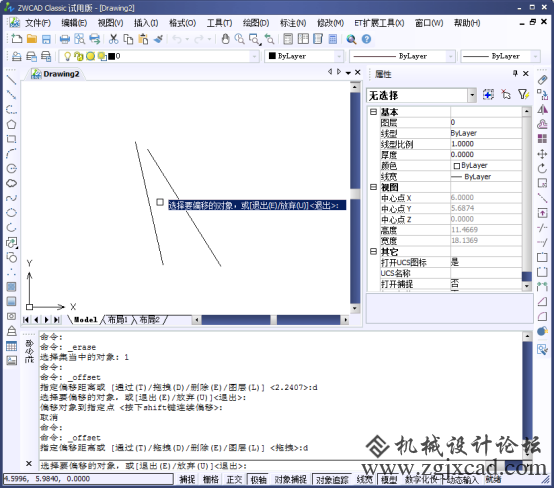Click the 捕捉 snap button in status bar
The width and height of the screenshot is (554, 489).
tap(187, 479)
